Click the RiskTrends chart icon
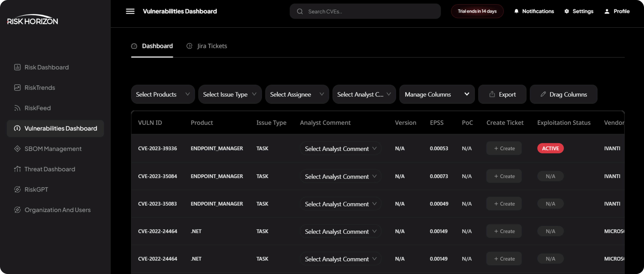The width and height of the screenshot is (644, 274). (x=17, y=88)
